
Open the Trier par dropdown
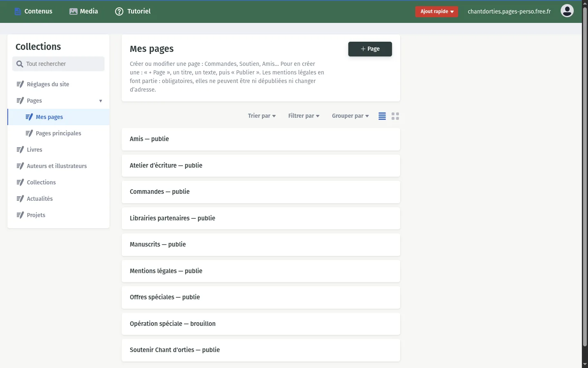click(262, 116)
